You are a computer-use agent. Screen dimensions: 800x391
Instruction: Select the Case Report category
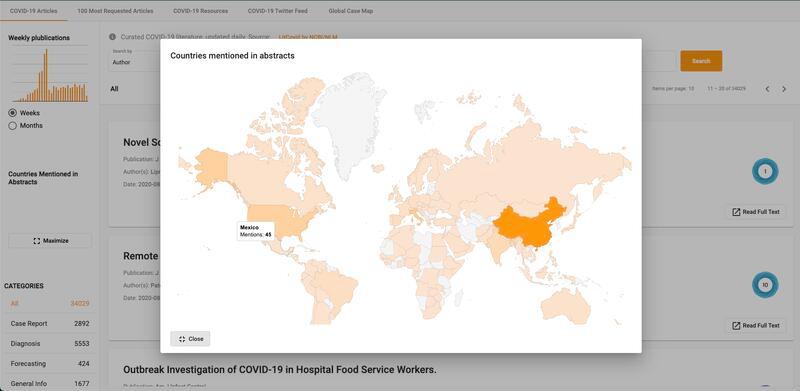click(49, 324)
